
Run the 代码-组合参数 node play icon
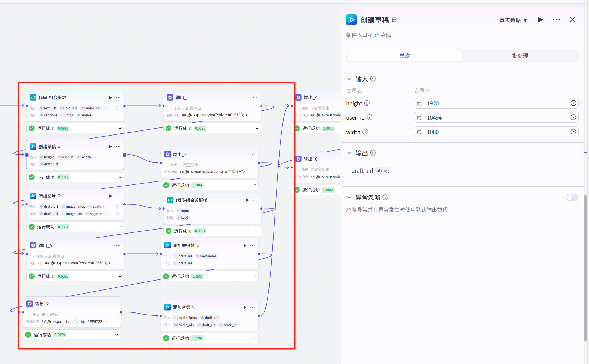tap(110, 97)
